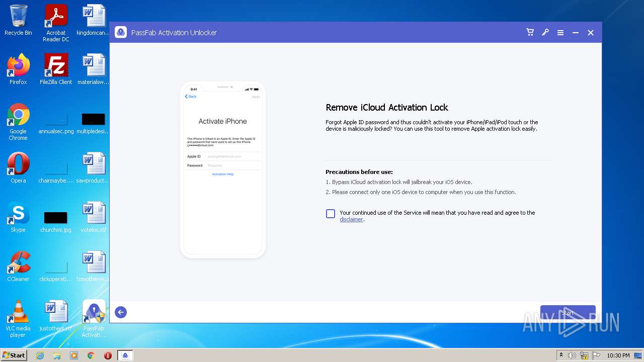Open media player taskbar icon
The width and height of the screenshot is (644, 362).
74,355
